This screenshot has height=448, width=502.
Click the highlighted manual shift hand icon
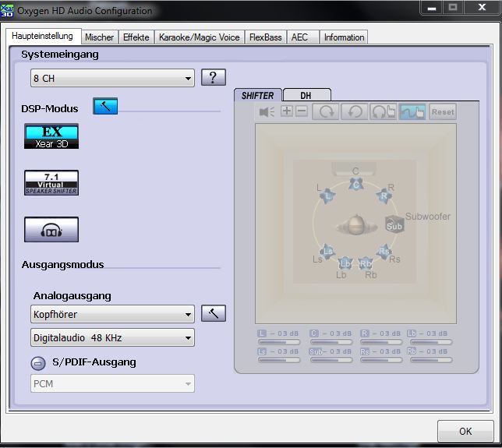click(x=412, y=111)
